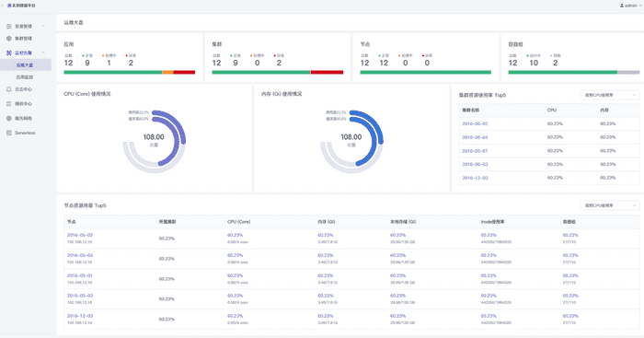Open node 2016-05-04 in node Top5 table
The image size is (644, 338).
80,255
